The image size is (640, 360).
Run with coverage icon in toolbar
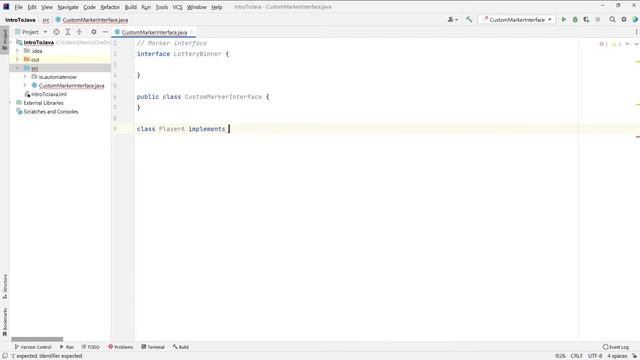586,19
